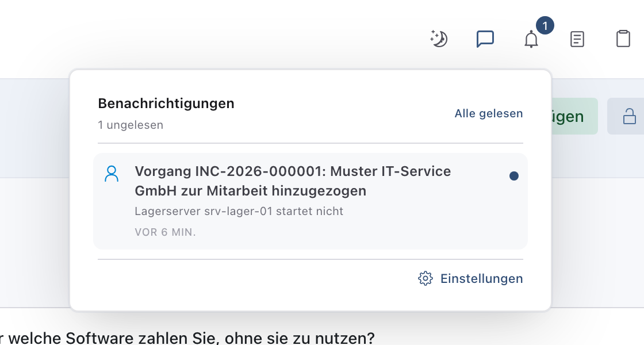Open the clipboard icon in toolbar

tap(623, 39)
